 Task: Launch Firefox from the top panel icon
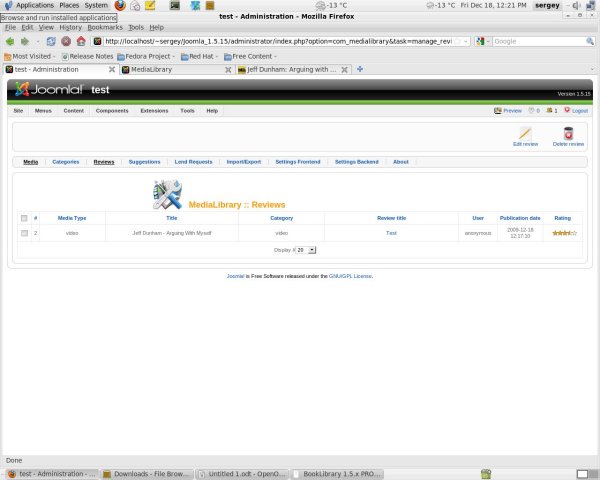point(120,5)
